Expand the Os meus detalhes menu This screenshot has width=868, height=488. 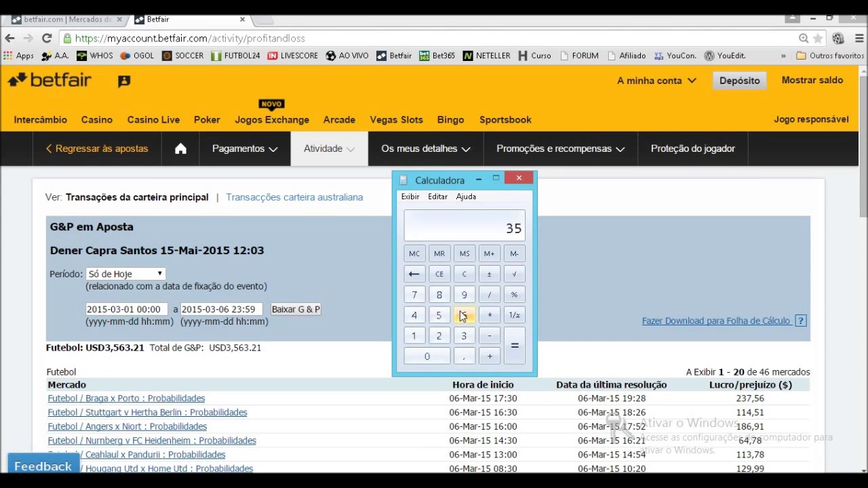tap(426, 148)
